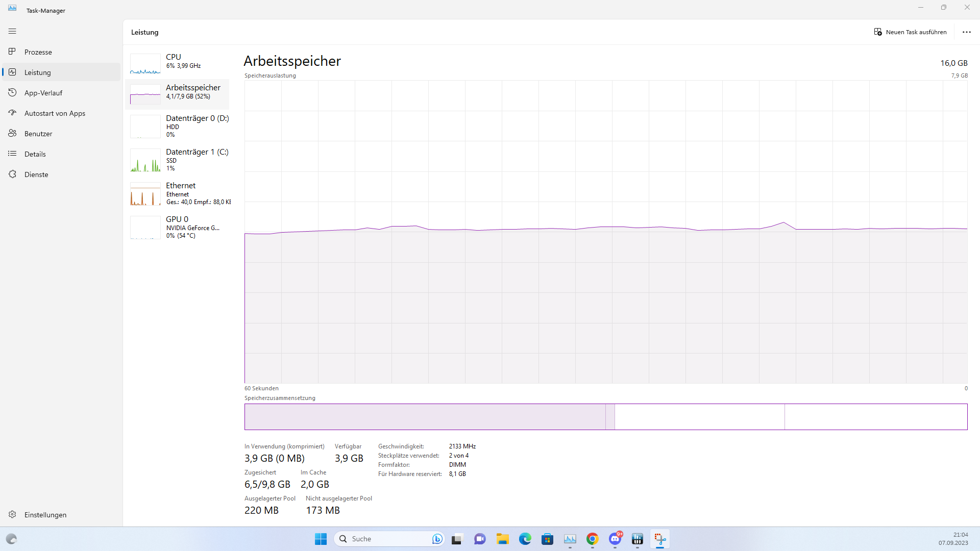Viewport: 980px width, 551px height.
Task: Select Datenträger 1 (C:) SSD entry
Action: tap(179, 160)
